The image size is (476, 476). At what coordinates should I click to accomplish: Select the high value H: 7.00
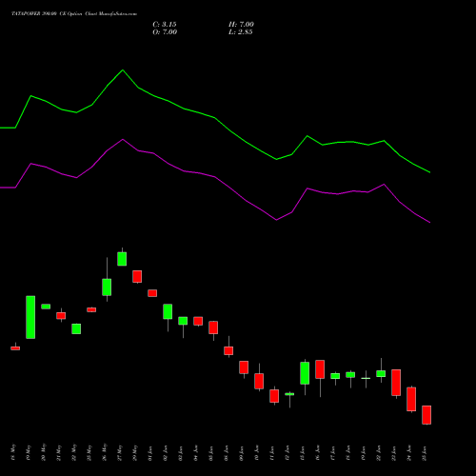(x=241, y=25)
